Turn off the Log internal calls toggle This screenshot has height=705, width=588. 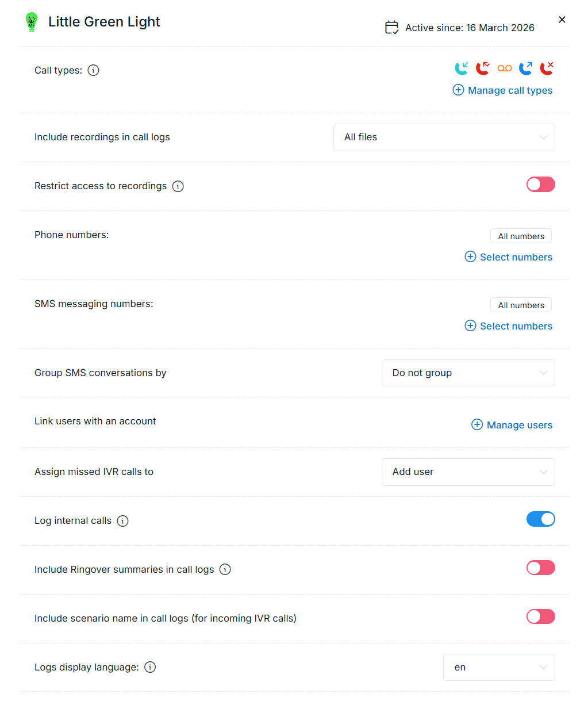(x=540, y=519)
